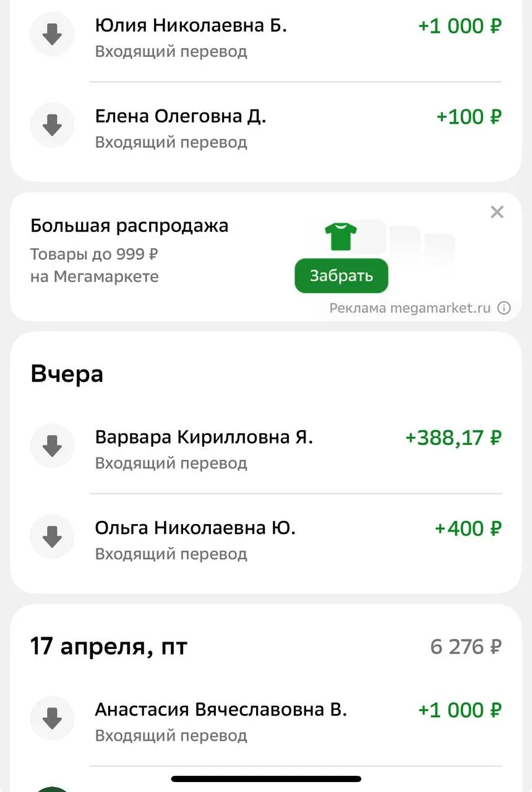The image size is (532, 792).
Task: Select the Варвара Кирилловна Я. transaction name
Action: [x=204, y=437]
